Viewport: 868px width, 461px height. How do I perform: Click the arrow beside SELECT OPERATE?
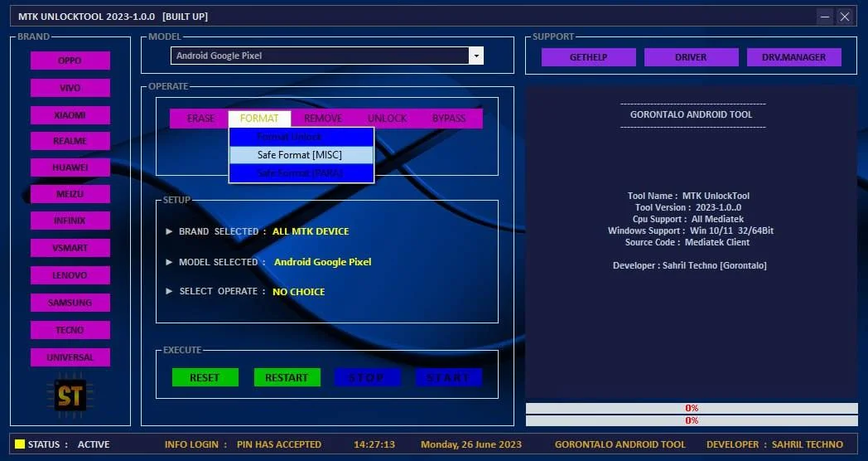coord(169,291)
